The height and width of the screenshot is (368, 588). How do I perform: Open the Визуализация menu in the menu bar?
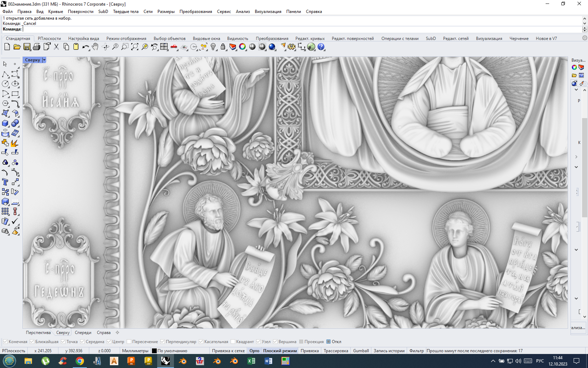coord(268,12)
